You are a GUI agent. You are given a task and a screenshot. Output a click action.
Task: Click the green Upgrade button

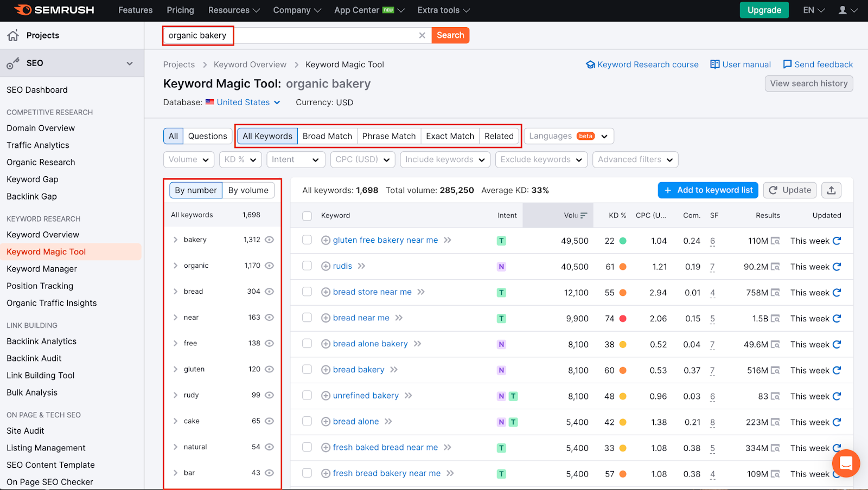764,10
